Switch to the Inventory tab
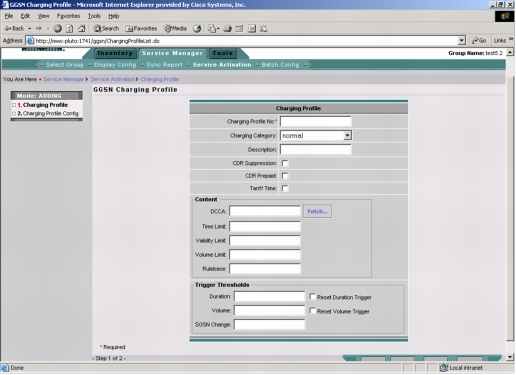The image size is (516, 375). click(x=115, y=53)
